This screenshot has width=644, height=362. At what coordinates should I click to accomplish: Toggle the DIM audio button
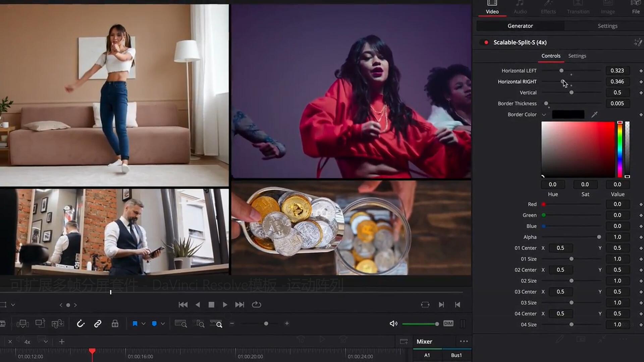pyautogui.click(x=448, y=323)
